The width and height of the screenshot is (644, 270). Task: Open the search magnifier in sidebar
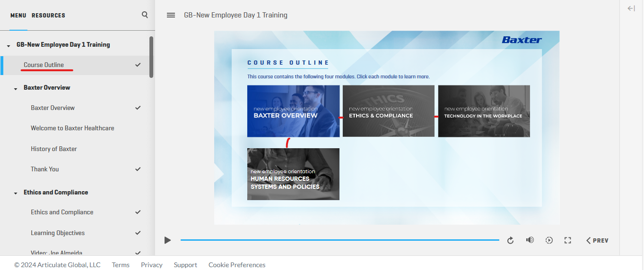click(x=145, y=15)
